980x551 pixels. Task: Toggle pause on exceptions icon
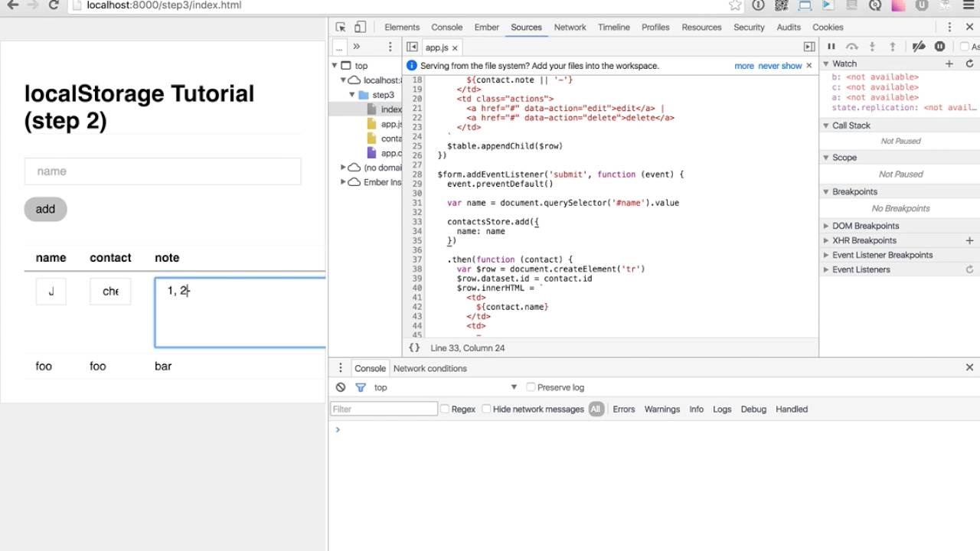(939, 47)
